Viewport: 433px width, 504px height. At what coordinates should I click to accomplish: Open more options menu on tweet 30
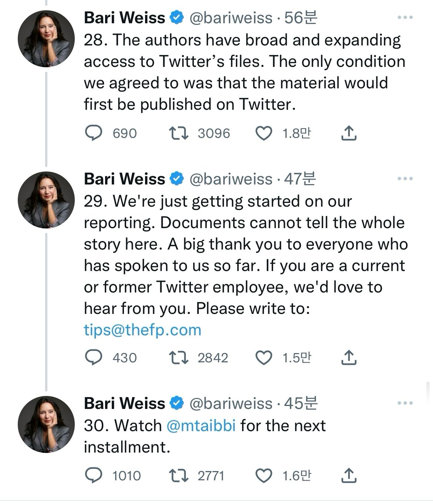point(405,403)
